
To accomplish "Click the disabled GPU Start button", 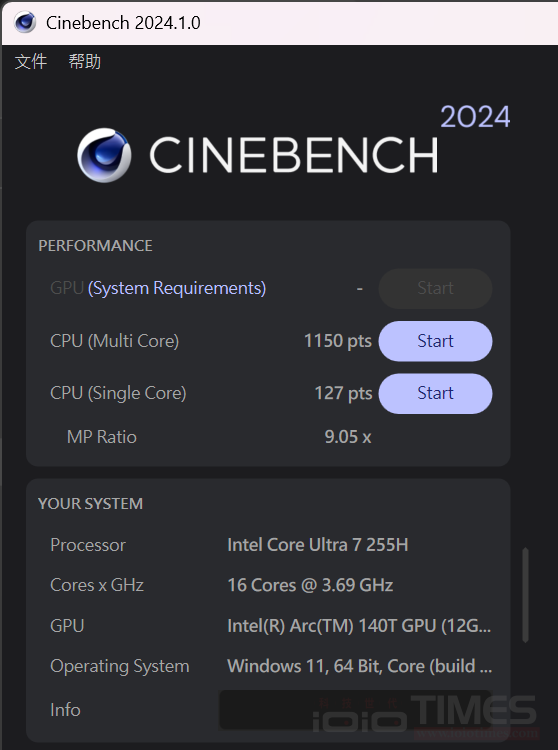I will click(435, 288).
